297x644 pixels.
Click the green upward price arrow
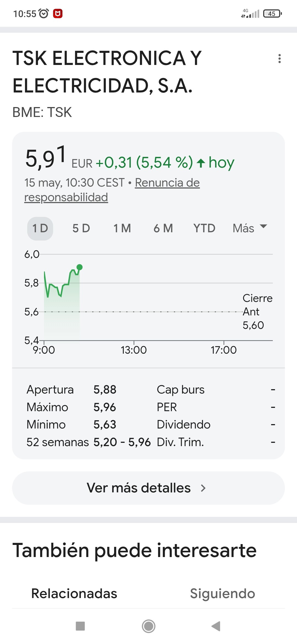[x=201, y=163]
